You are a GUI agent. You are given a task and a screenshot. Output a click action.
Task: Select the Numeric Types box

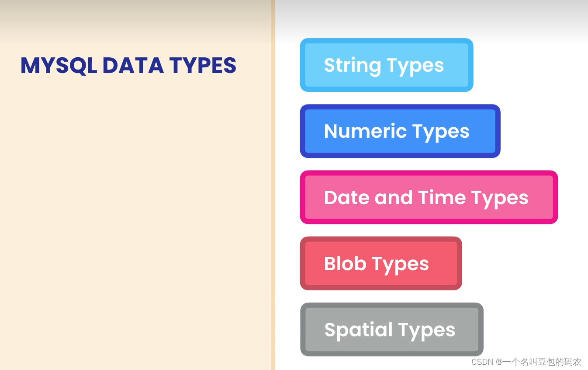point(400,131)
